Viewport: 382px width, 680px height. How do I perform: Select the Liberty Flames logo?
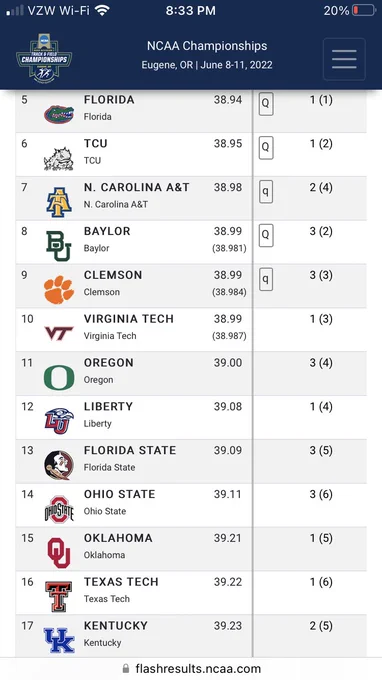pos(59,421)
